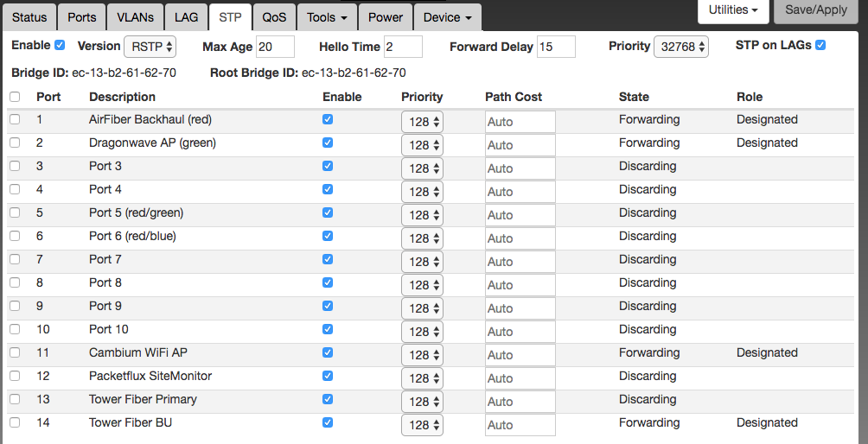Open the Power tab
This screenshot has width=868, height=444.
coord(385,17)
